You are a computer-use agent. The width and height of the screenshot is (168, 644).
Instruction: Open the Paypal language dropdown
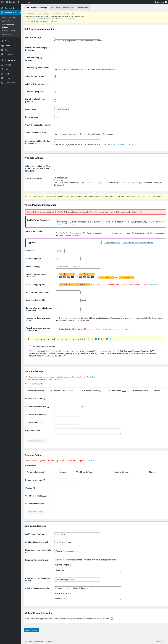pyautogui.click(x=78, y=267)
